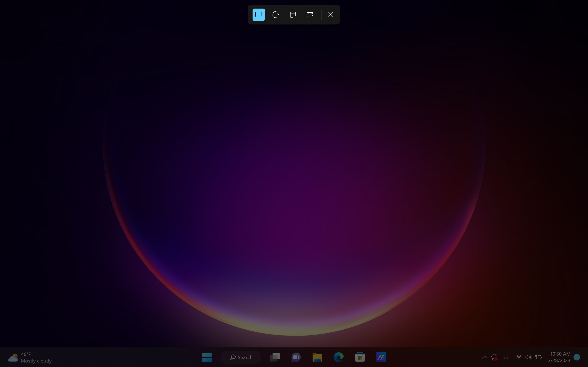This screenshot has width=588, height=367.
Task: Click the Start menu button
Action: (207, 357)
